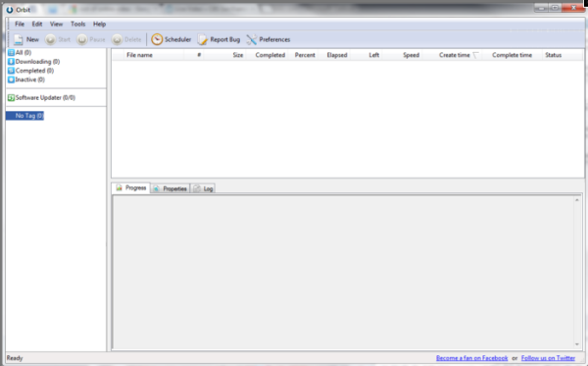Click the Orbit logo in title bar
This screenshot has width=588, height=366.
(10, 10)
